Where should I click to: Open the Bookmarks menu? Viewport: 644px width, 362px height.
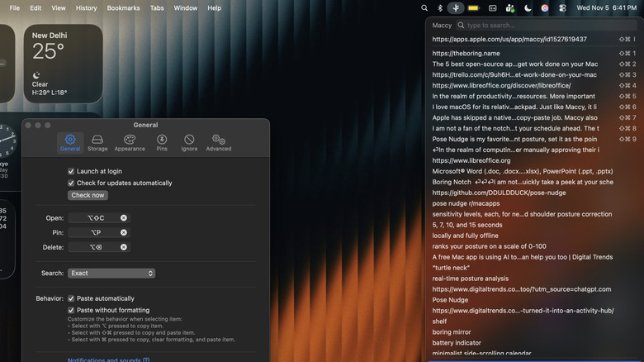coord(123,7)
